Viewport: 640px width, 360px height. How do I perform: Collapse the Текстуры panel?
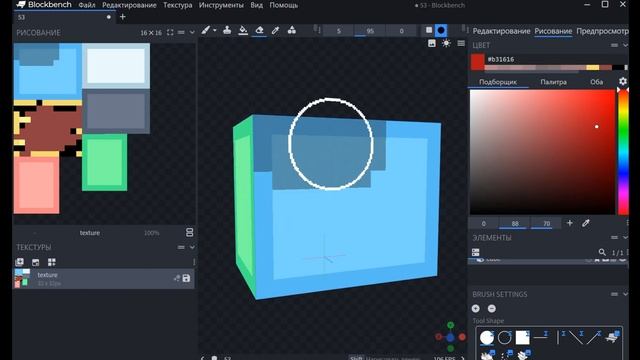[192, 247]
